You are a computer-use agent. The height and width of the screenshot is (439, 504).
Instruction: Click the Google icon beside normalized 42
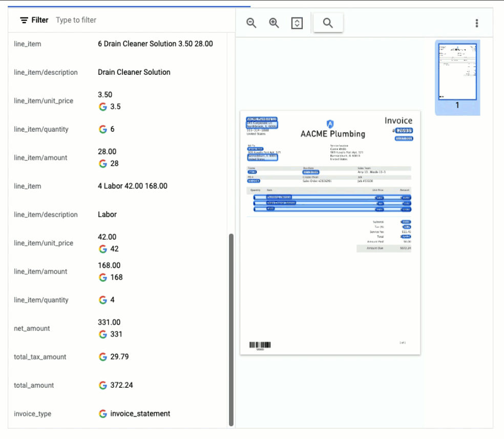pyautogui.click(x=103, y=249)
